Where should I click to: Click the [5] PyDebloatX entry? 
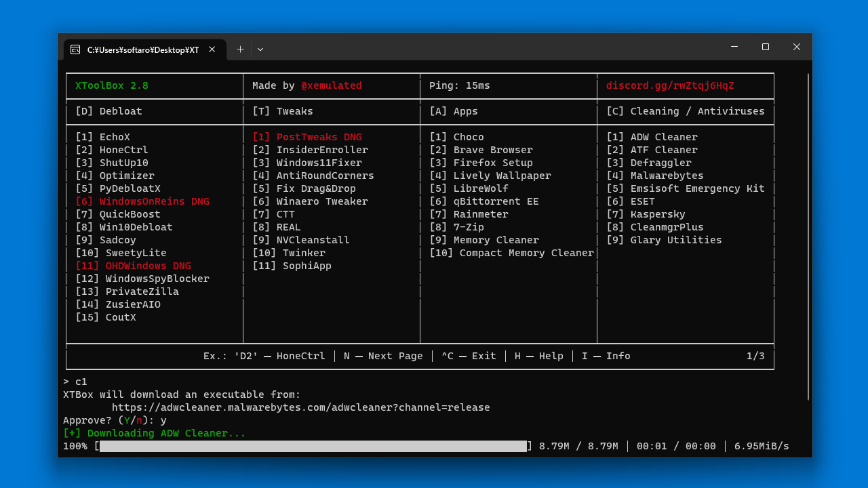[x=118, y=188]
